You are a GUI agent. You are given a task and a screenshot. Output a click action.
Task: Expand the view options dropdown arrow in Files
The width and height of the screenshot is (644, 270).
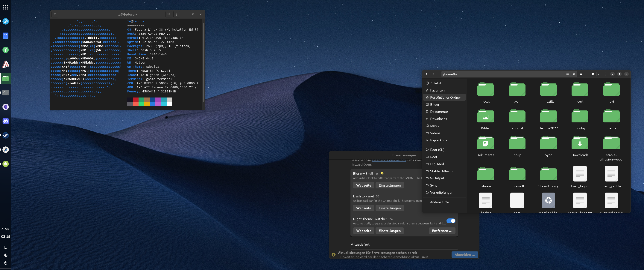[599, 74]
